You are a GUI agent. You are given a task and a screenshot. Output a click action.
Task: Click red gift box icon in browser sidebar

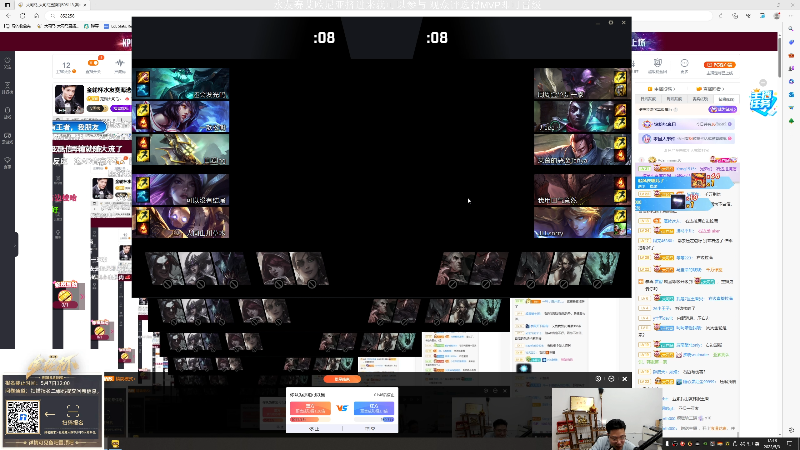(x=791, y=55)
